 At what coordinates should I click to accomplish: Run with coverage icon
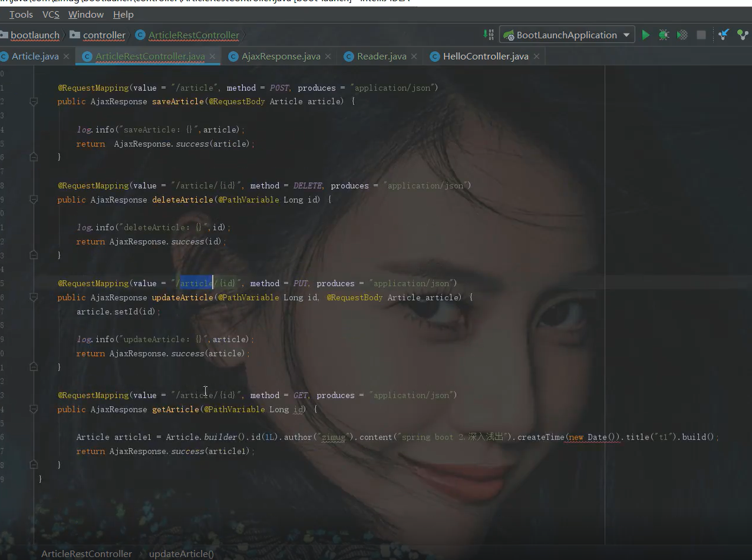(x=682, y=35)
